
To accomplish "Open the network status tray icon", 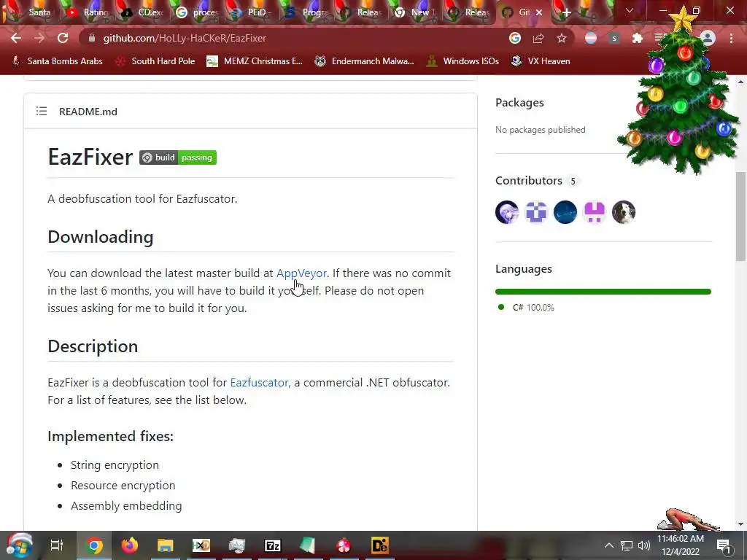I will point(627,545).
